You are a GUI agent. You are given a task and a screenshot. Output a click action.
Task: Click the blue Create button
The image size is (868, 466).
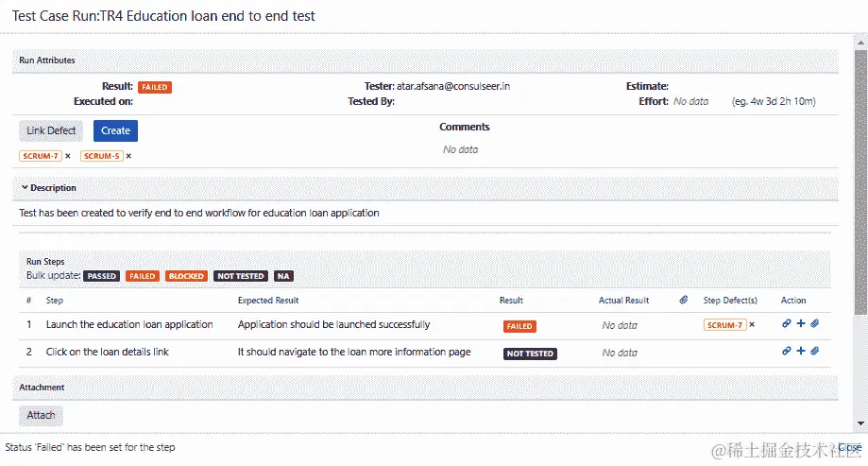(115, 130)
